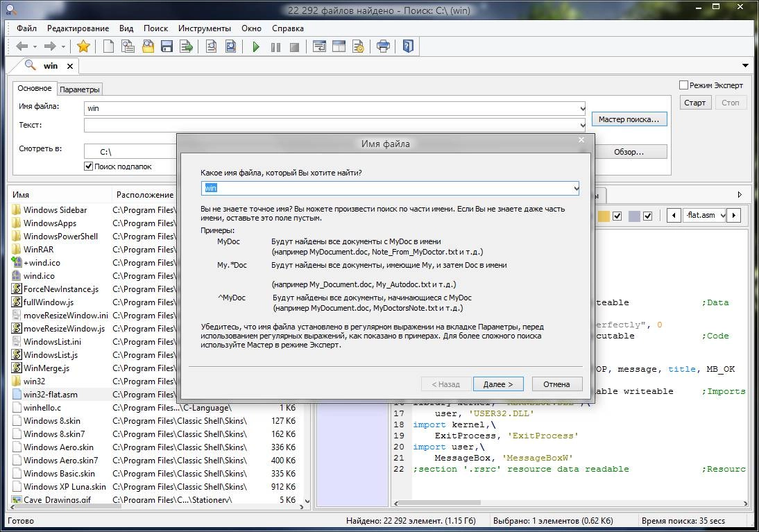Screen dimensions: 759x532
Task: Close the win search tab
Action: [69, 66]
